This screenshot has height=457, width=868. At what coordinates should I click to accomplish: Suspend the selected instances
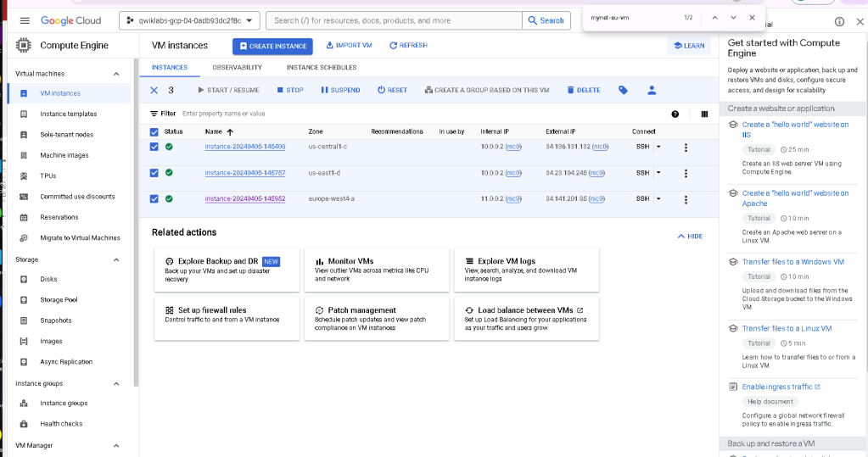pos(340,90)
